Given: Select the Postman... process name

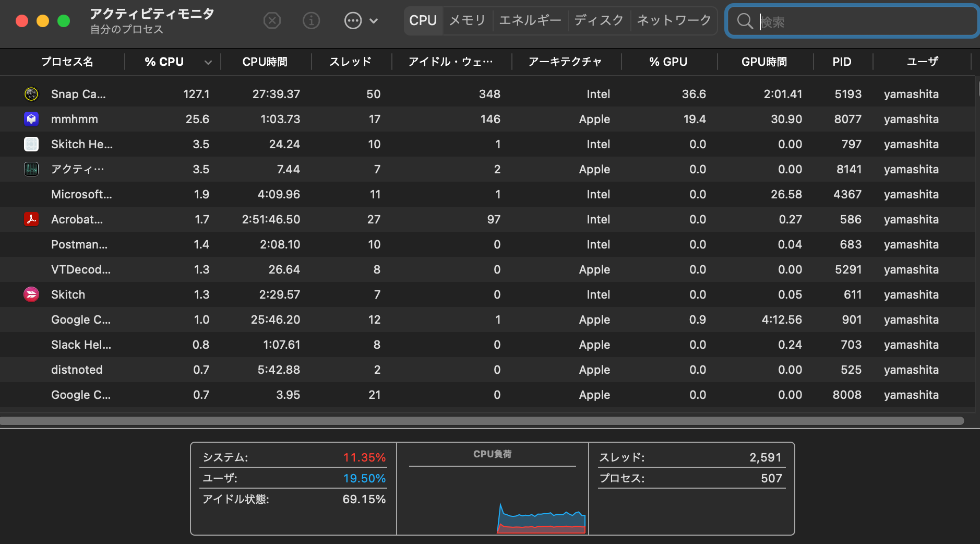Looking at the screenshot, I should [79, 244].
